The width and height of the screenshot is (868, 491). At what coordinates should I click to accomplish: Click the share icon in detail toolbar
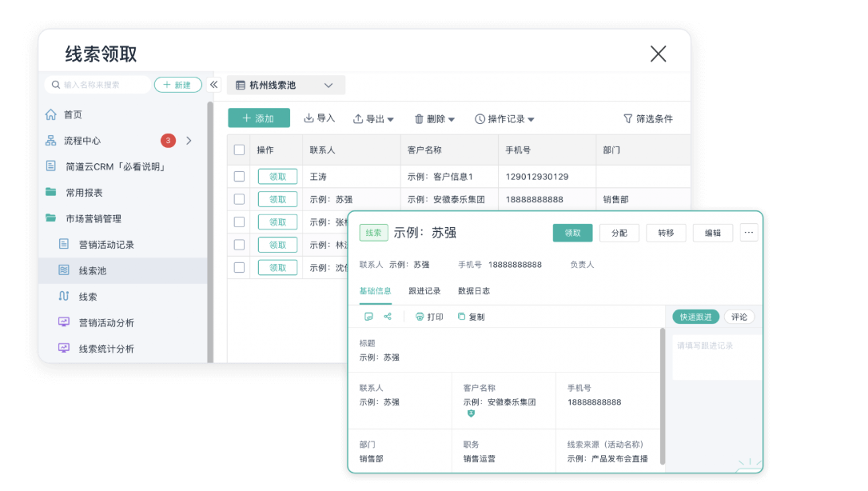pyautogui.click(x=388, y=317)
